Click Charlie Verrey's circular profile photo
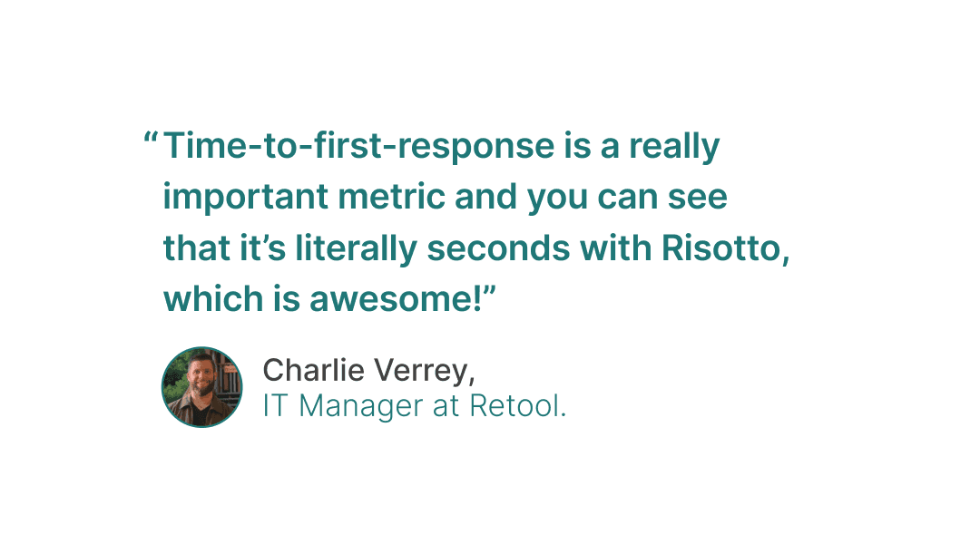980x544 pixels. coord(201,387)
